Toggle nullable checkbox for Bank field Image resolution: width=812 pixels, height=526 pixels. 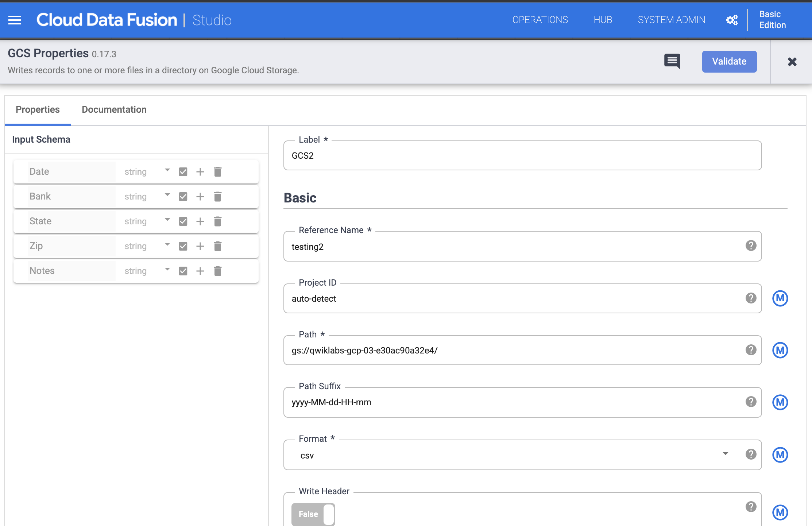tap(183, 197)
